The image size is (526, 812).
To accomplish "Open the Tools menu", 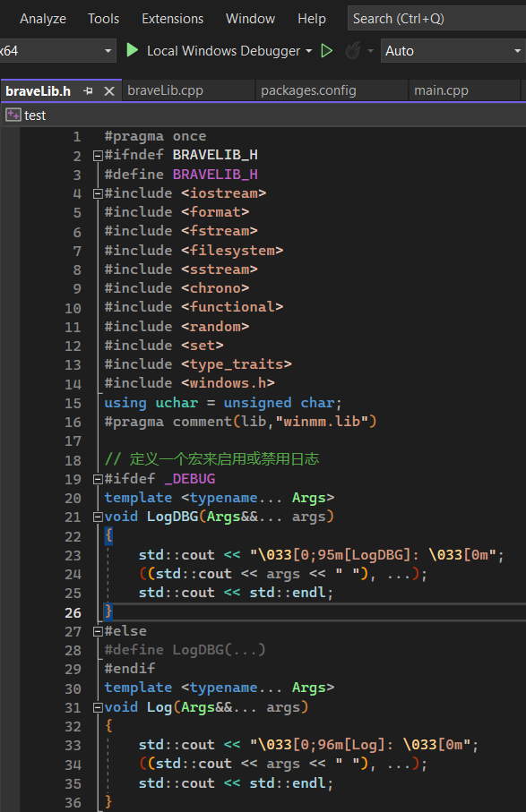I will (103, 19).
